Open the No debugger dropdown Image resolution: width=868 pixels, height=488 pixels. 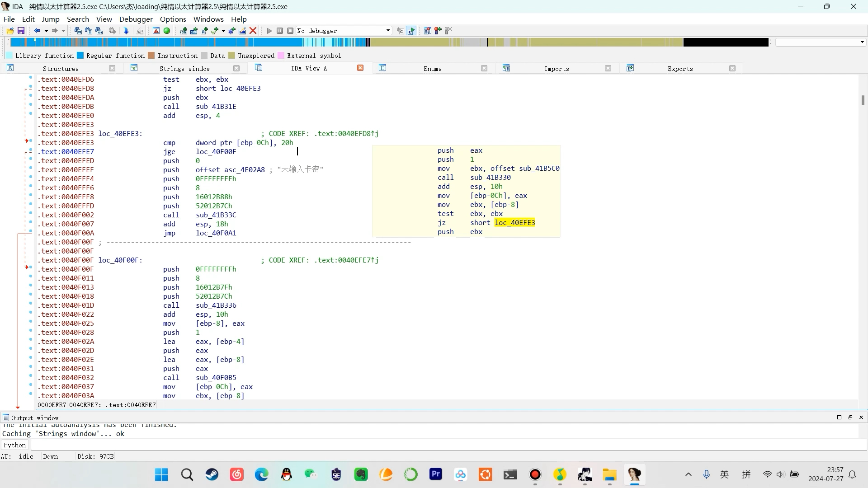388,31
